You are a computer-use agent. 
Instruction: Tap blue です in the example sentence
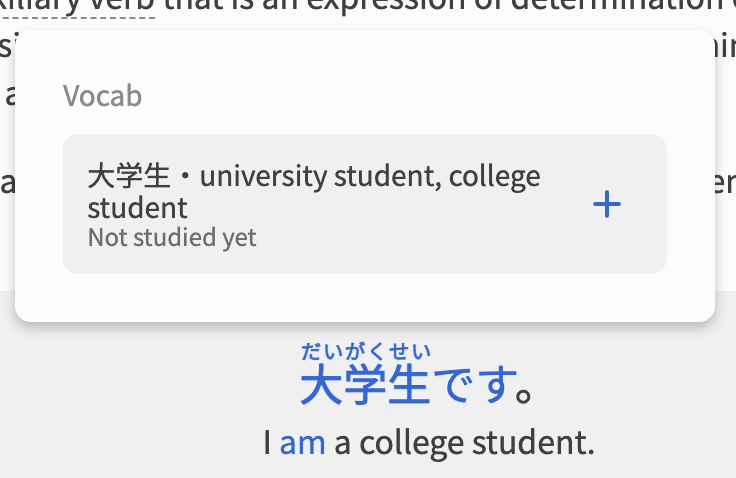click(x=474, y=385)
